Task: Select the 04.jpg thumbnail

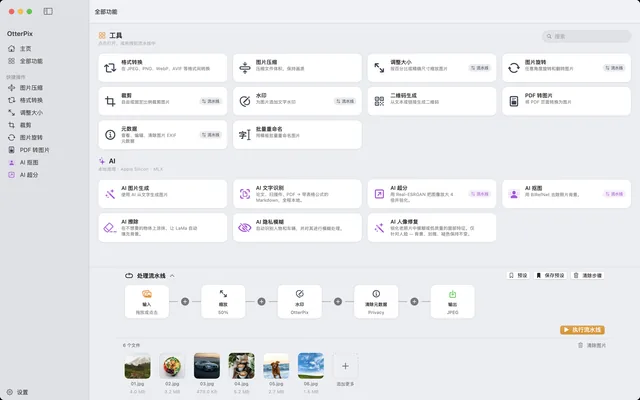Action: click(x=241, y=366)
